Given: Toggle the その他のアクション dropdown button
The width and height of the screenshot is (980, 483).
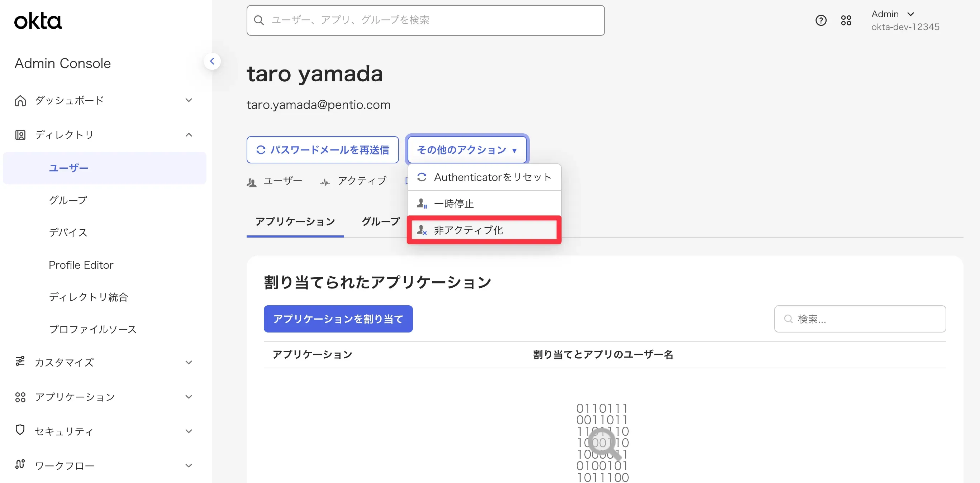Looking at the screenshot, I should [x=467, y=150].
